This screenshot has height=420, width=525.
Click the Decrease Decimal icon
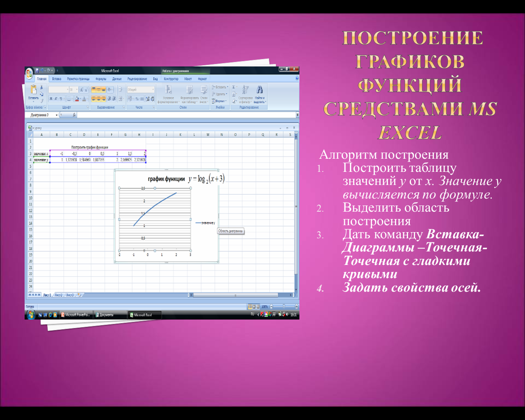[153, 99]
